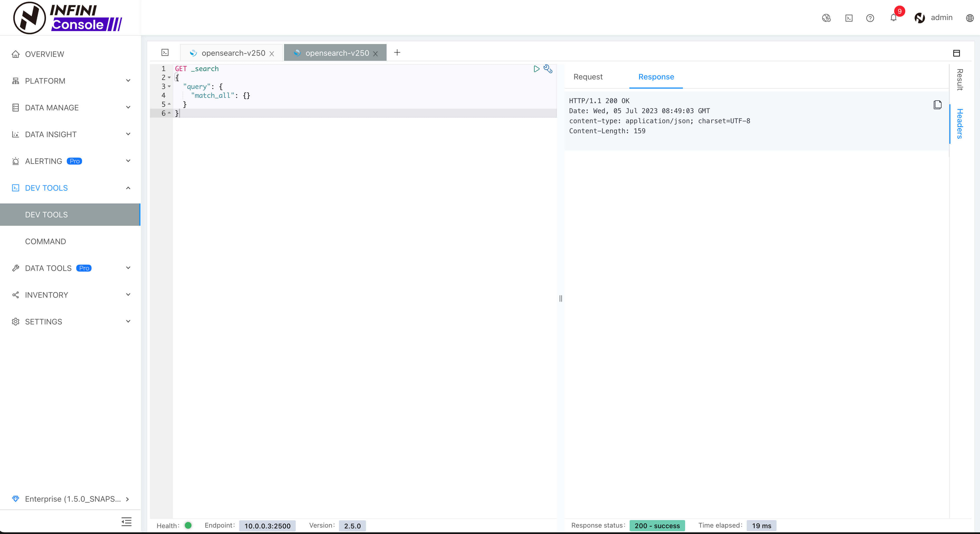Image resolution: width=980 pixels, height=534 pixels.
Task: Open the help question-mark icon
Action: [x=870, y=18]
